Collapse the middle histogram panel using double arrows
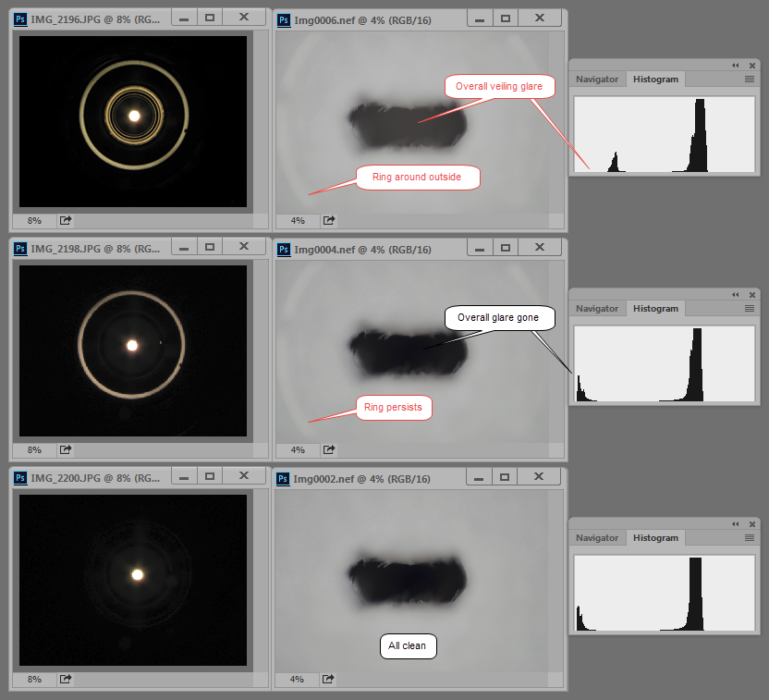Viewport: 769px width, 700px height. point(735,294)
